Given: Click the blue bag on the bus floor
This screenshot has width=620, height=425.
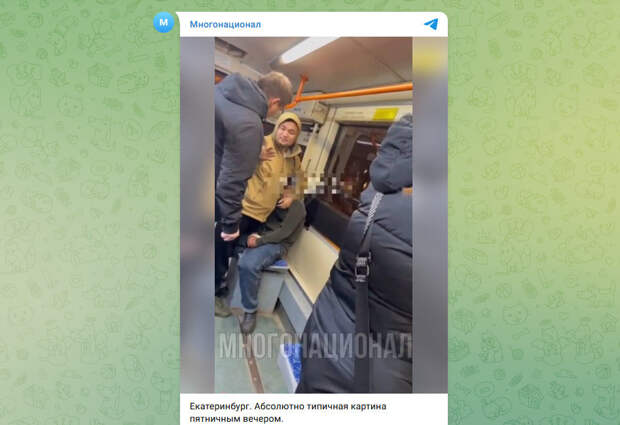Looking at the screenshot, I should (x=289, y=366).
